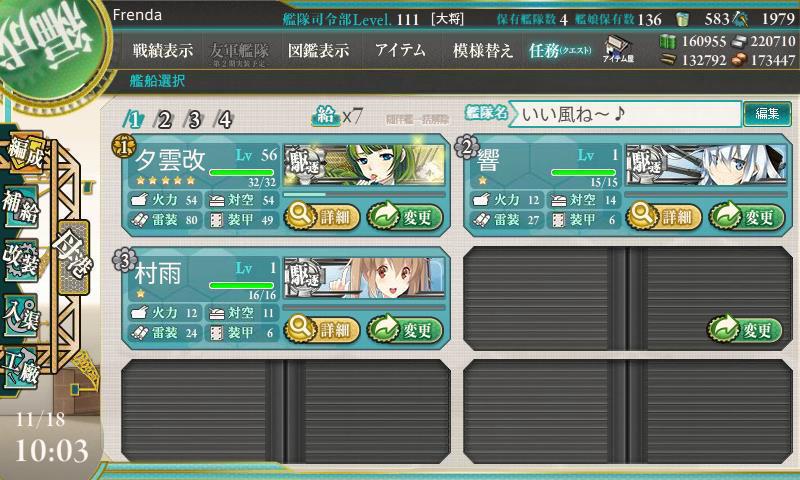Open the 図鑑表示 menu
This screenshot has height=480, width=800.
tap(318, 50)
